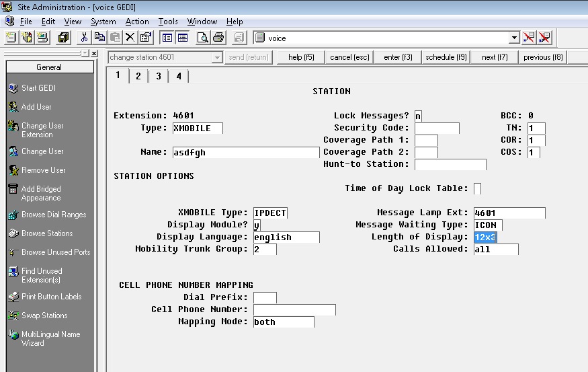588x372 pixels.
Task: Open Change User Extension task
Action: (x=36, y=130)
